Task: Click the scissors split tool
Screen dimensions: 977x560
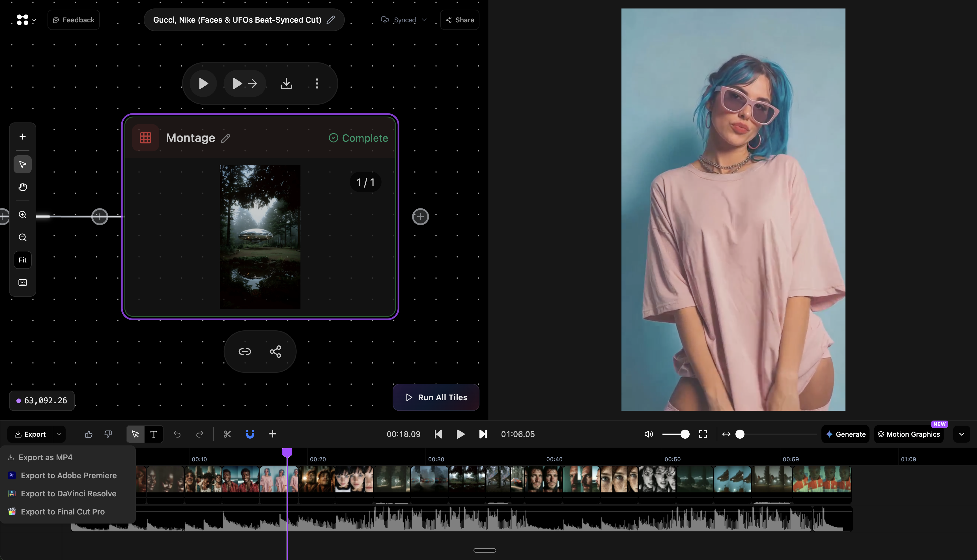Action: click(x=227, y=434)
